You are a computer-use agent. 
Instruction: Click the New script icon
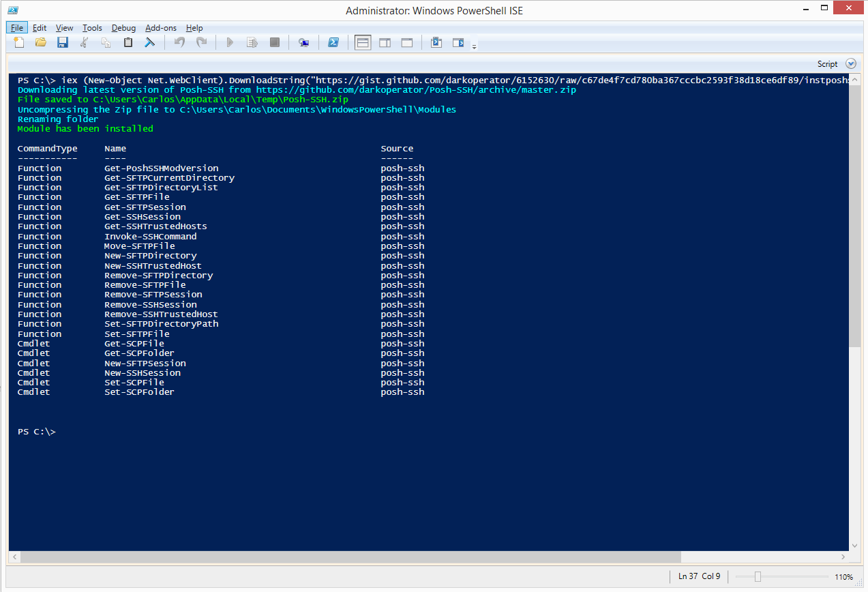19,43
